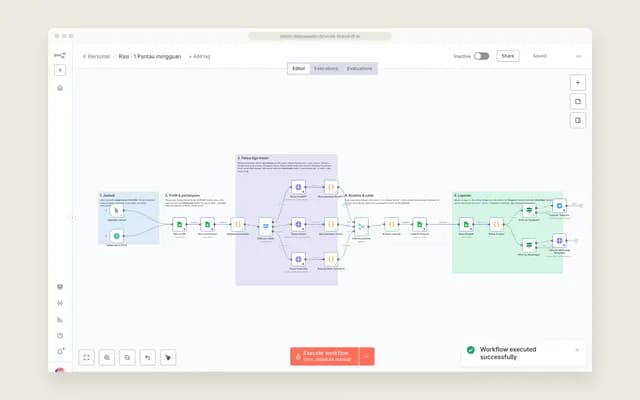Select the Google Sheets node inside green section
Viewport: 640px width, 400px height.
tap(466, 224)
